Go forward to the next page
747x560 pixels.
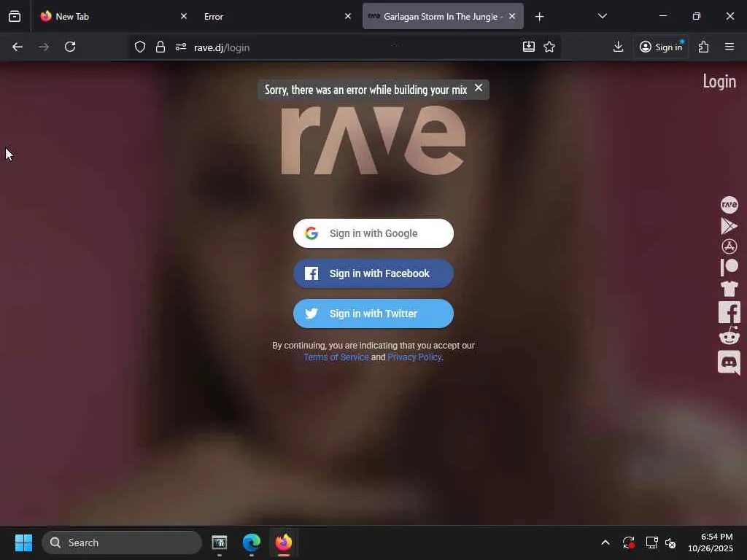point(44,47)
